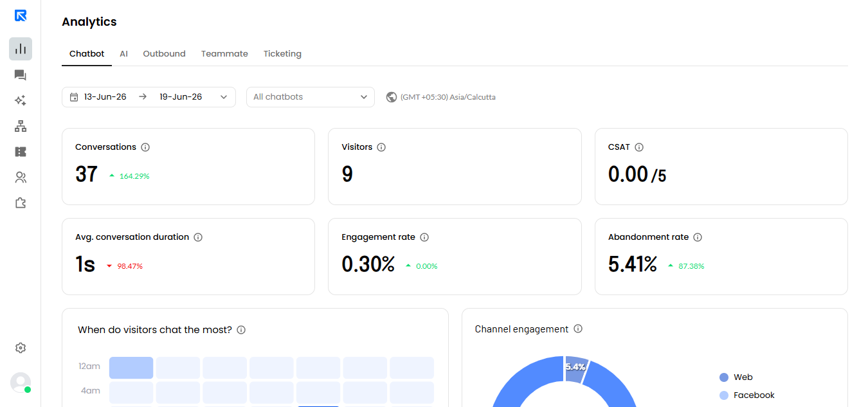The height and width of the screenshot is (407, 868).
Task: Click the calendar icon in date range
Action: tap(74, 97)
